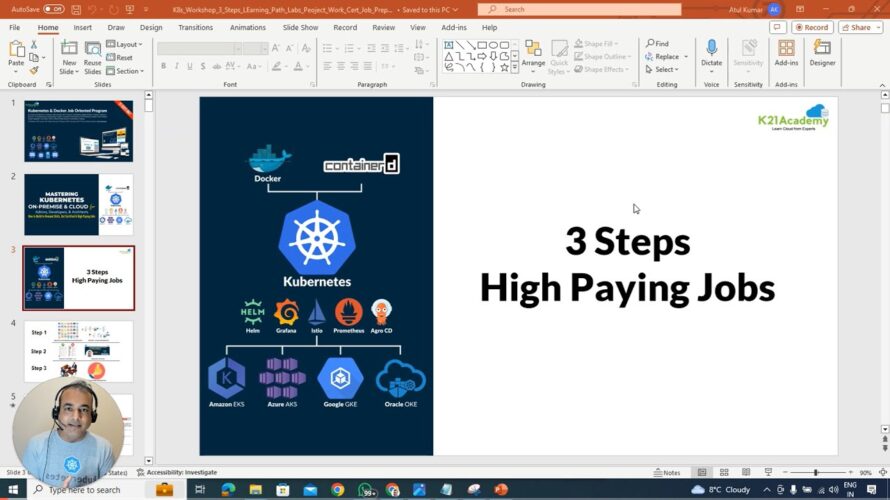Switch to the Animations tab

coord(247,27)
